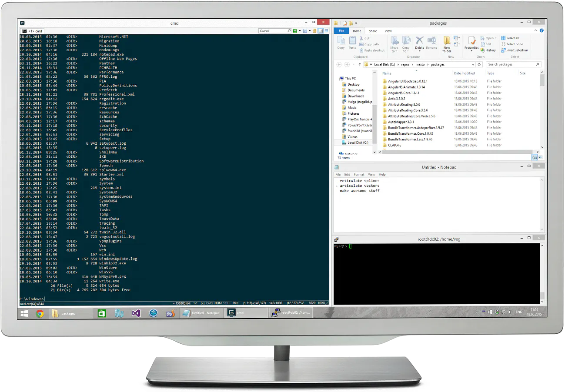Open the Notepad Help menu
Screen dimensions: 565x392
pyautogui.click(x=382, y=174)
